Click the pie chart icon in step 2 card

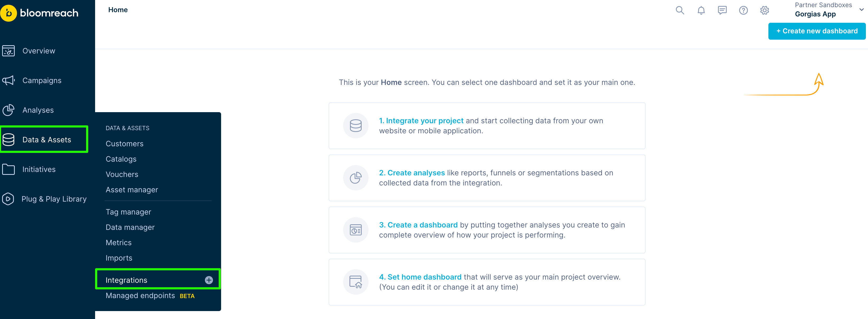(x=356, y=178)
